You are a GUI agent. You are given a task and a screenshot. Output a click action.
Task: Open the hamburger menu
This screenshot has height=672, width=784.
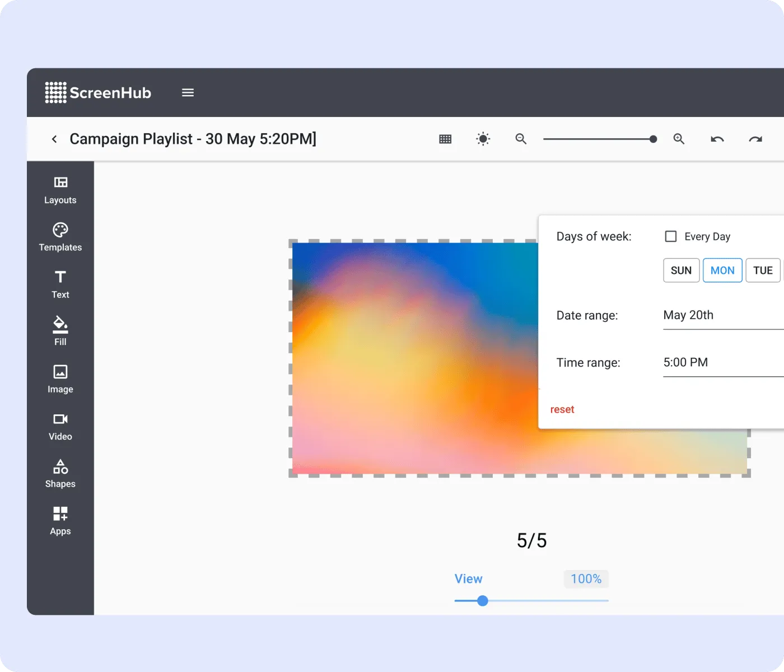(x=188, y=92)
